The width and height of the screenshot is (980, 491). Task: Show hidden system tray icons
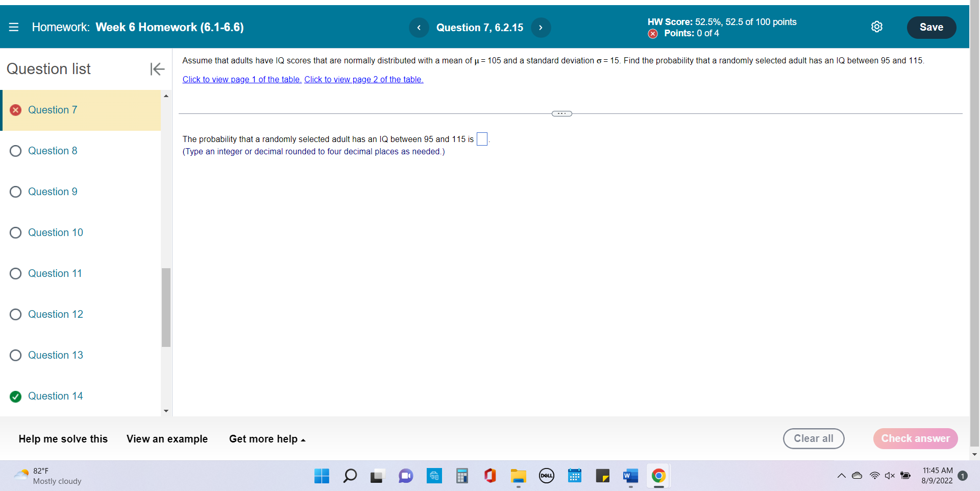coord(841,476)
